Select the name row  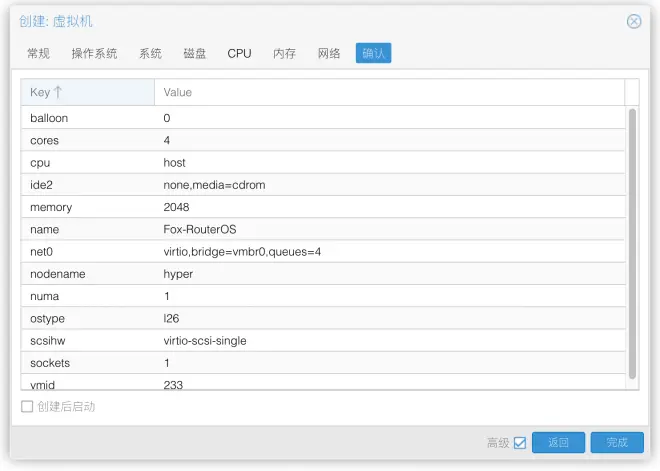pyautogui.click(x=323, y=229)
